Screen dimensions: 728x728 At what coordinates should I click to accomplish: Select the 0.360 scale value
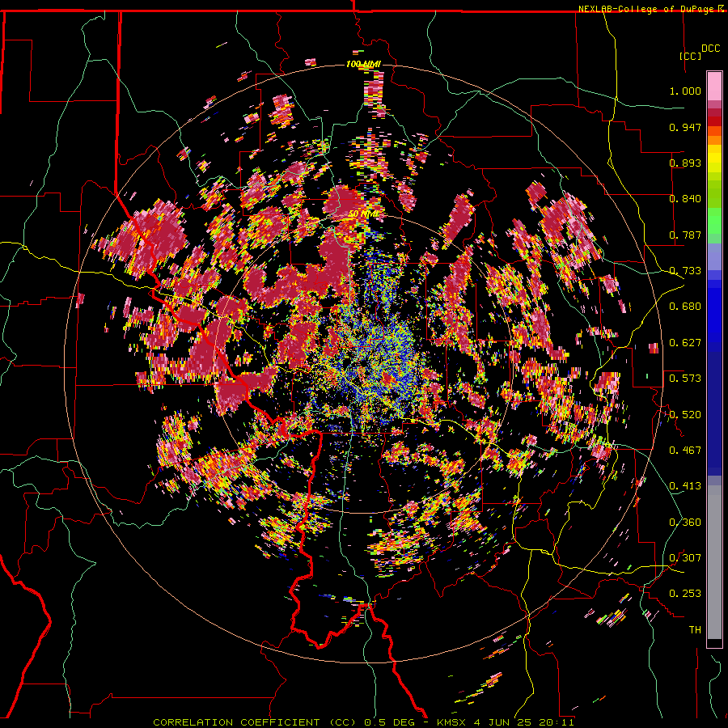click(685, 523)
